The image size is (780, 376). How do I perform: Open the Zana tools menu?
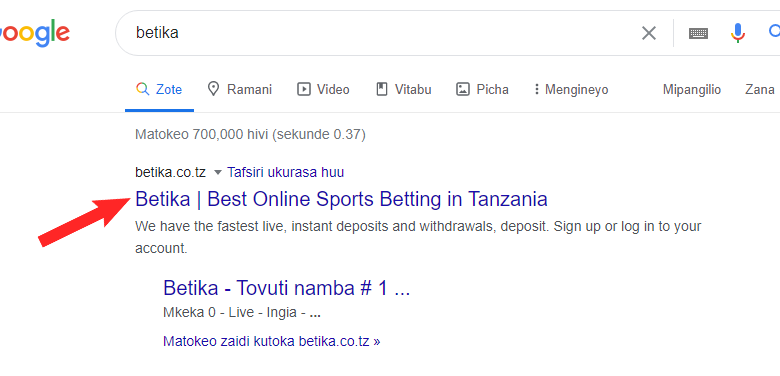760,90
